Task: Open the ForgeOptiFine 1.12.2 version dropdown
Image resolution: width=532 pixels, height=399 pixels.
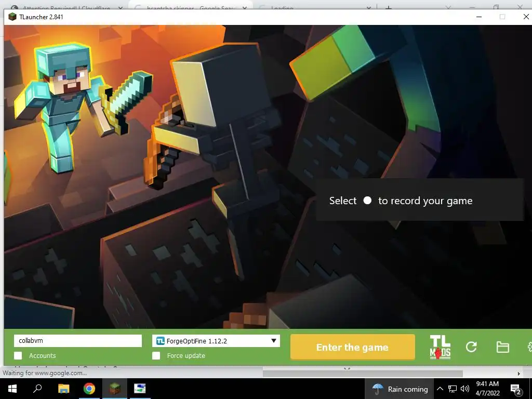Action: point(216,341)
